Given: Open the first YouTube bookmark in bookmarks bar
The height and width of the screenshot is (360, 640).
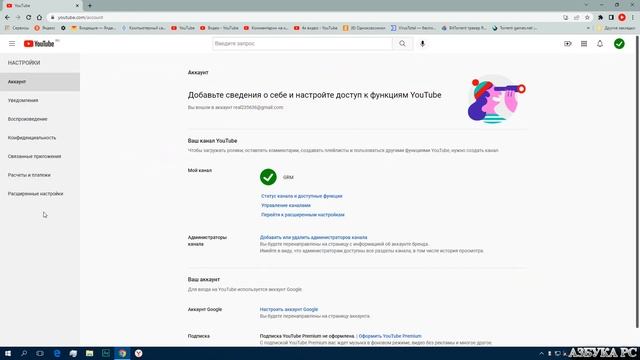Looking at the screenshot, I should click(x=183, y=28).
